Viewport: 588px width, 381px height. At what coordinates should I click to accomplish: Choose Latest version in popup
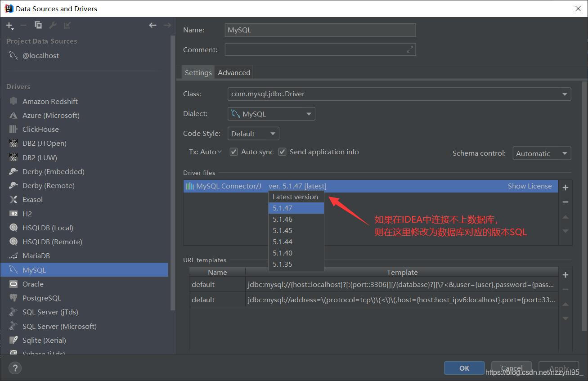[x=296, y=197]
